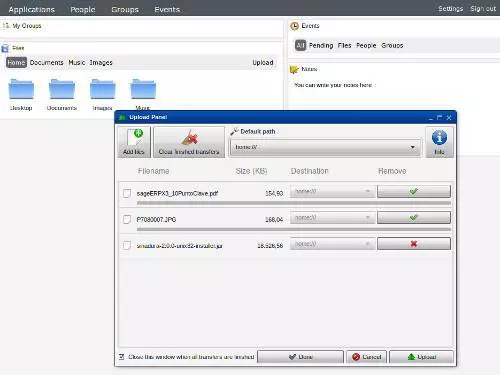Viewport: 500px width, 375px height.
Task: Select the P7080007.JPG filename
Action: [156, 219]
